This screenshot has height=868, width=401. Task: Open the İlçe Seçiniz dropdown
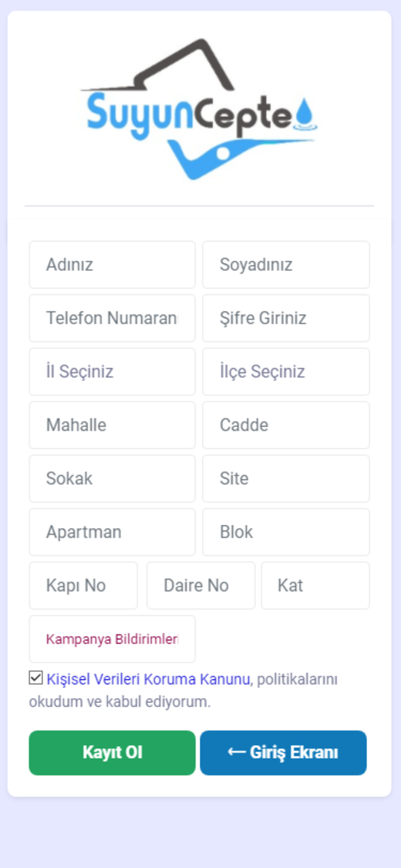(286, 372)
